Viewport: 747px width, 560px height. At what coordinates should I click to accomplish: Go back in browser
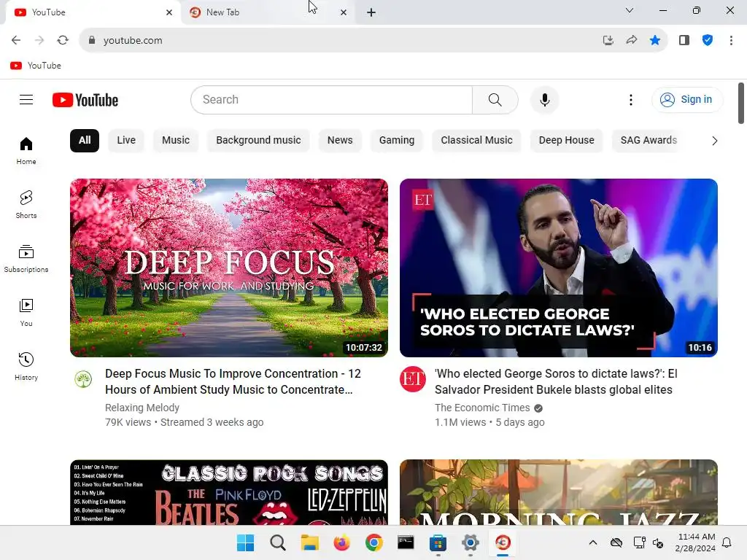click(16, 40)
